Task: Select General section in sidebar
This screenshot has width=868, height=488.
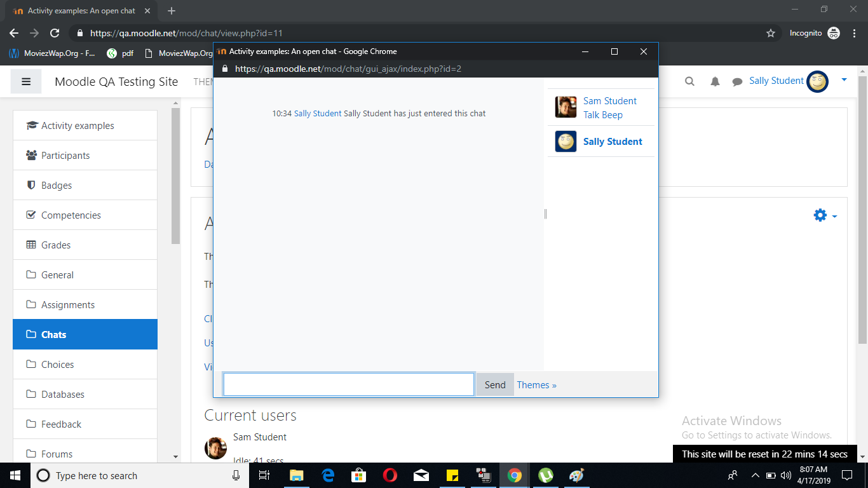Action: click(85, 274)
